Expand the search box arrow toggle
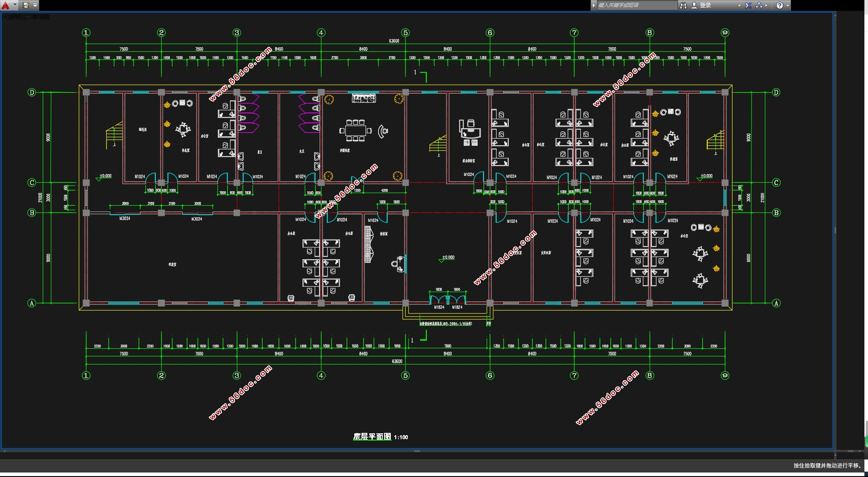The height and width of the screenshot is (477, 868). 594,5
